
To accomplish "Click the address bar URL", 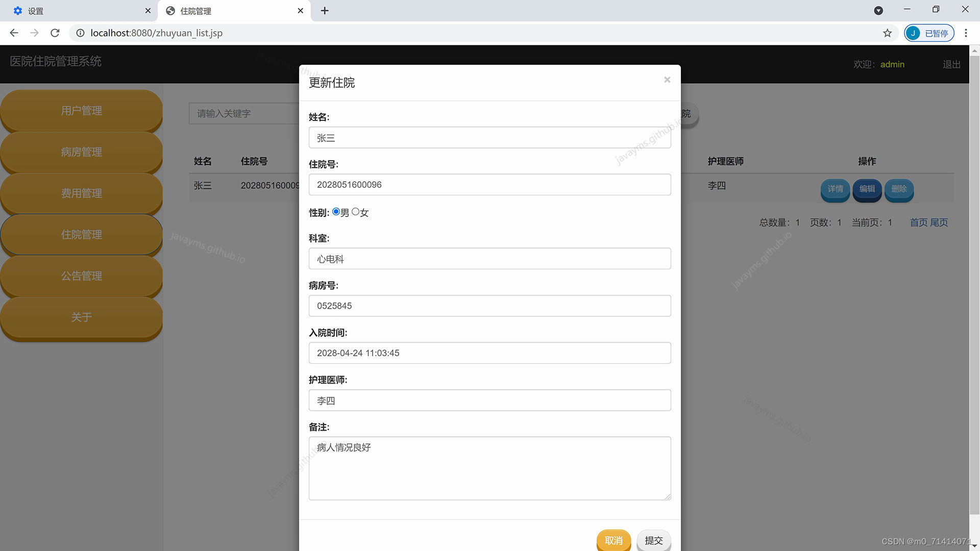I will (156, 33).
